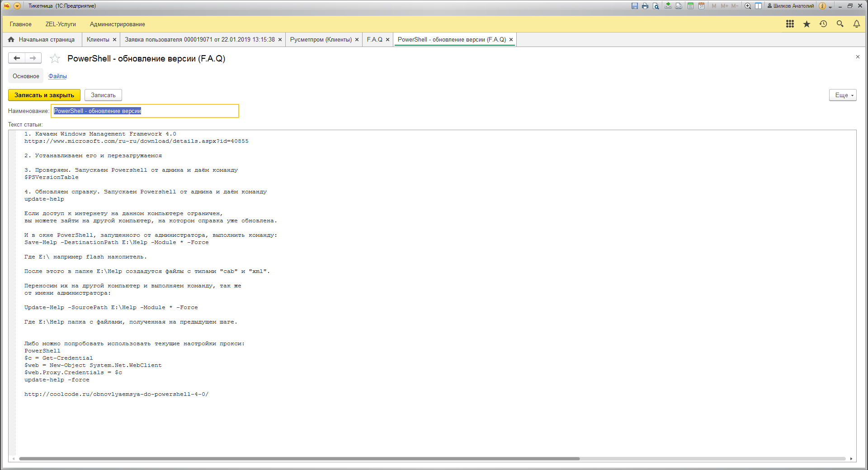
Task: Click the M- memory subtract button
Action: click(734, 6)
